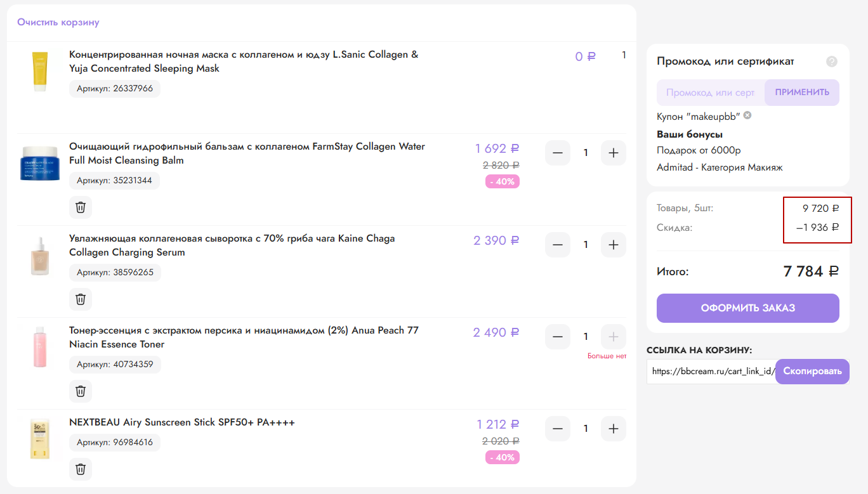The width and height of the screenshot is (868, 494).
Task: Open L.Sanic Collagen & Yuja mask title
Action: [244, 62]
